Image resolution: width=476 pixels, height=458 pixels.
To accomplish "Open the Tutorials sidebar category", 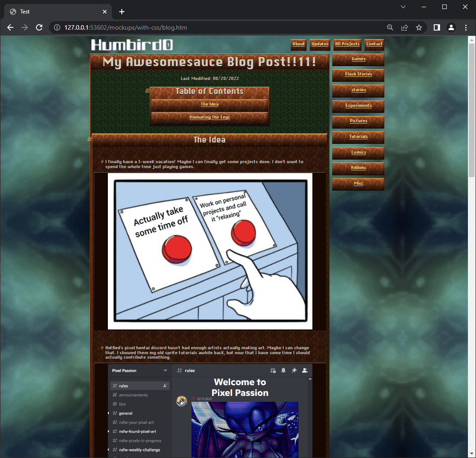I will [x=358, y=137].
